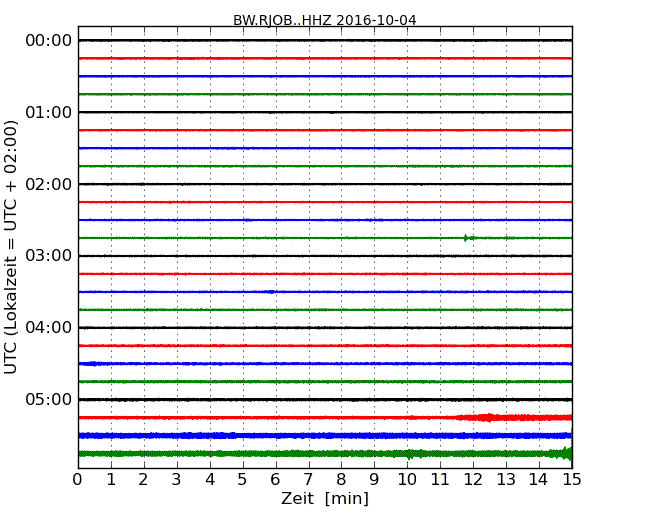Click the x-axis tick label 12
This screenshot has width=650, height=520.
coord(473,480)
